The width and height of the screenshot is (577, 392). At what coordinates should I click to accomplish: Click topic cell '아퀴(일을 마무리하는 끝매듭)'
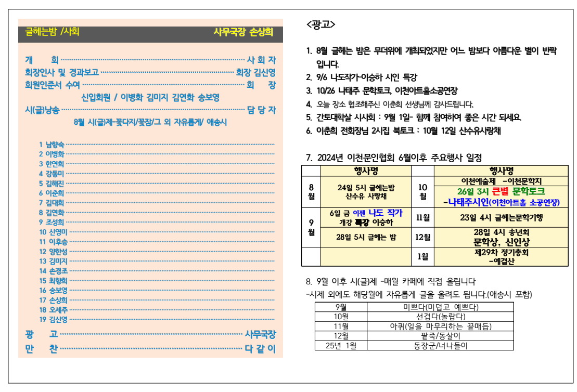pyautogui.click(x=441, y=326)
